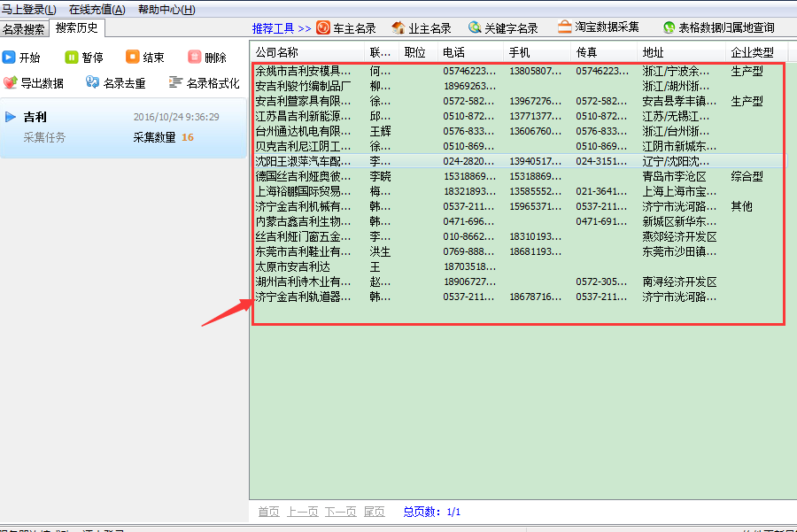Click the 结束 stop icon
The width and height of the screenshot is (797, 532).
click(144, 57)
